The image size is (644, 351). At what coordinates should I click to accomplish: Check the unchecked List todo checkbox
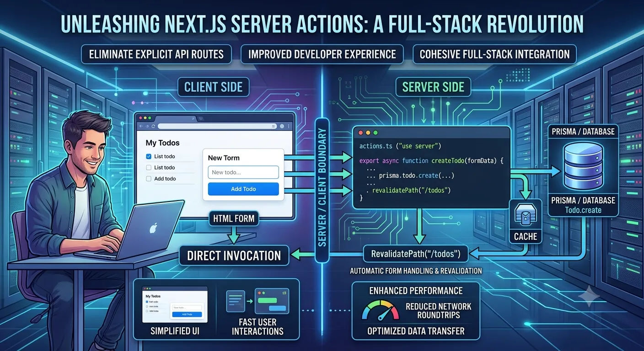(x=149, y=168)
